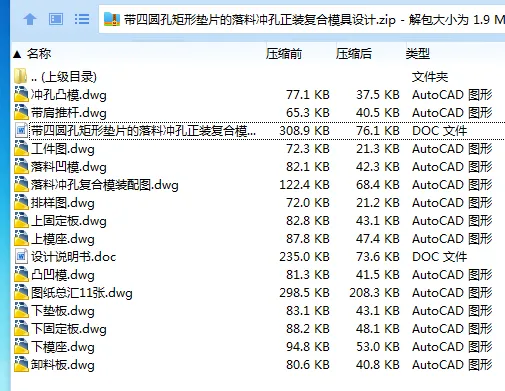Go up one folder level using arrow icon
The height and width of the screenshot is (391, 505).
30,19
